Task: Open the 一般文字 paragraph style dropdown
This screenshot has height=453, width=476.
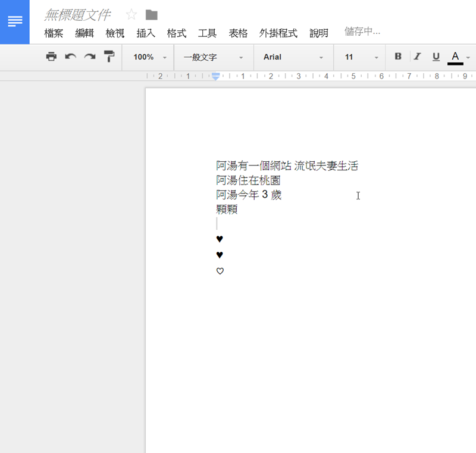Action: pyautogui.click(x=214, y=57)
